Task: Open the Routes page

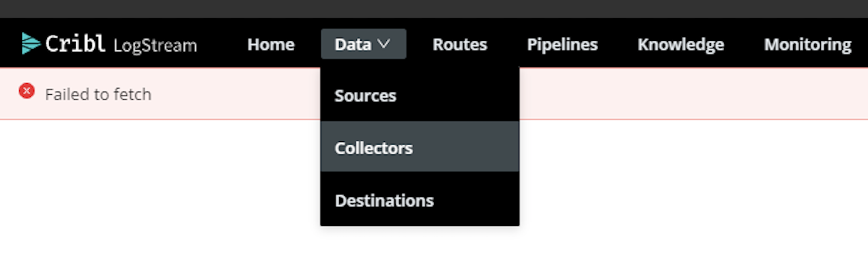Action: [x=460, y=44]
